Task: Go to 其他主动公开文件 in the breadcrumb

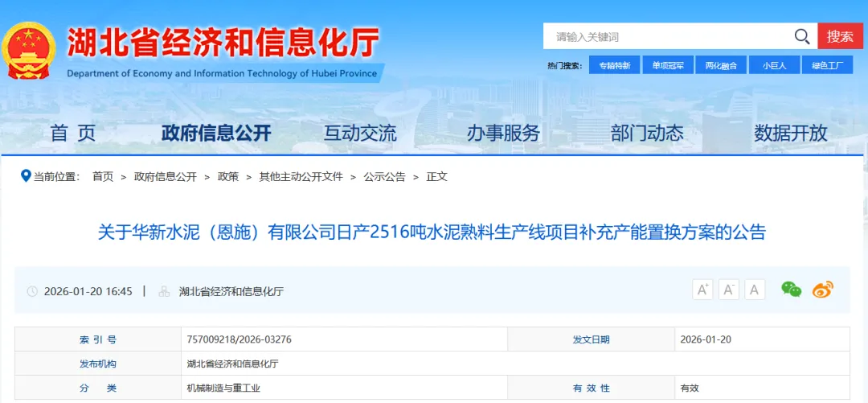Action: [x=301, y=177]
